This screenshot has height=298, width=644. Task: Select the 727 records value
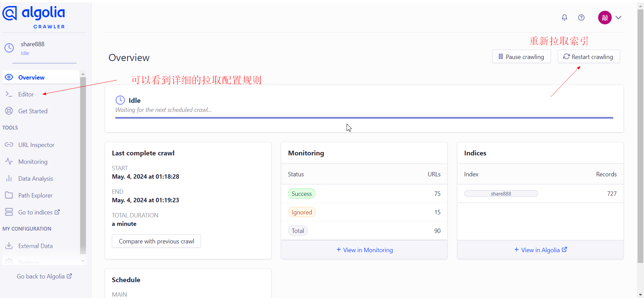tap(612, 193)
